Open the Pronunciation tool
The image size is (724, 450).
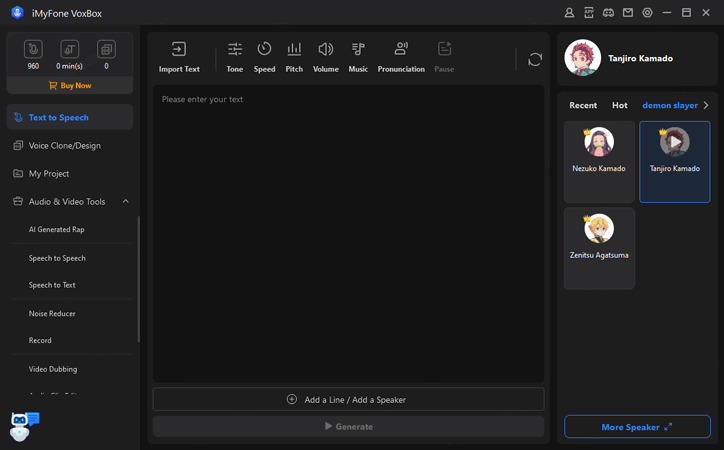[x=401, y=57]
